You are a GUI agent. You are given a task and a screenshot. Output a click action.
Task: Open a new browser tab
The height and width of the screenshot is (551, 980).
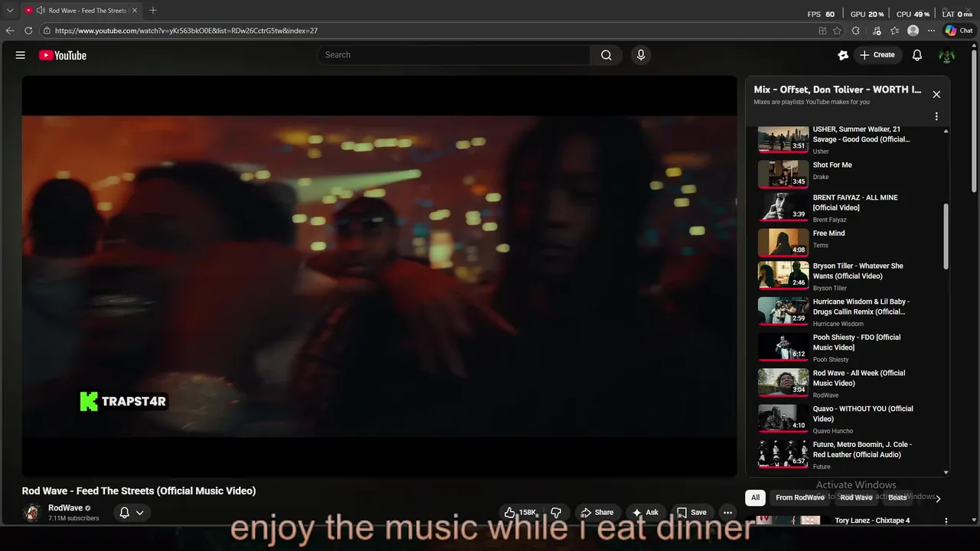[153, 11]
